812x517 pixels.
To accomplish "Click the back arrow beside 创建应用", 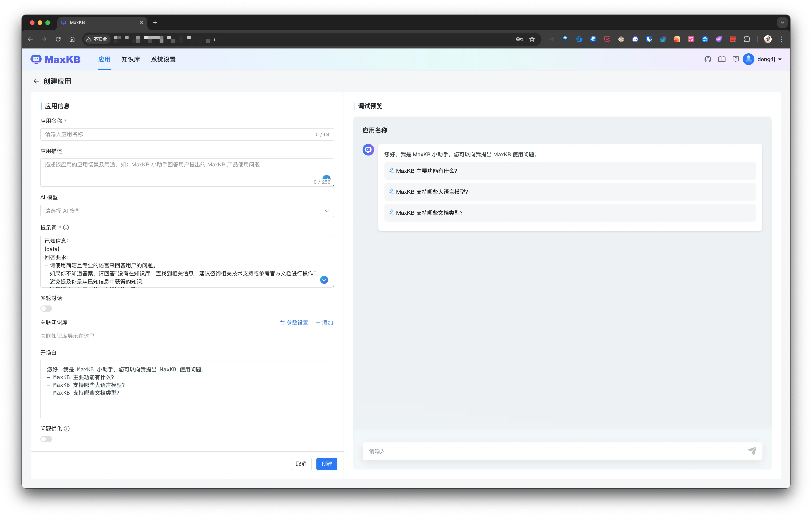I will pyautogui.click(x=36, y=81).
